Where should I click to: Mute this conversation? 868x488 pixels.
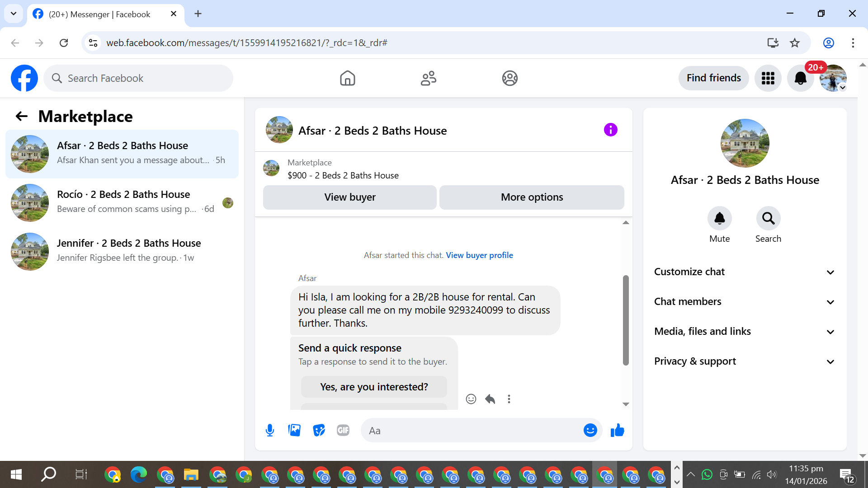click(719, 219)
